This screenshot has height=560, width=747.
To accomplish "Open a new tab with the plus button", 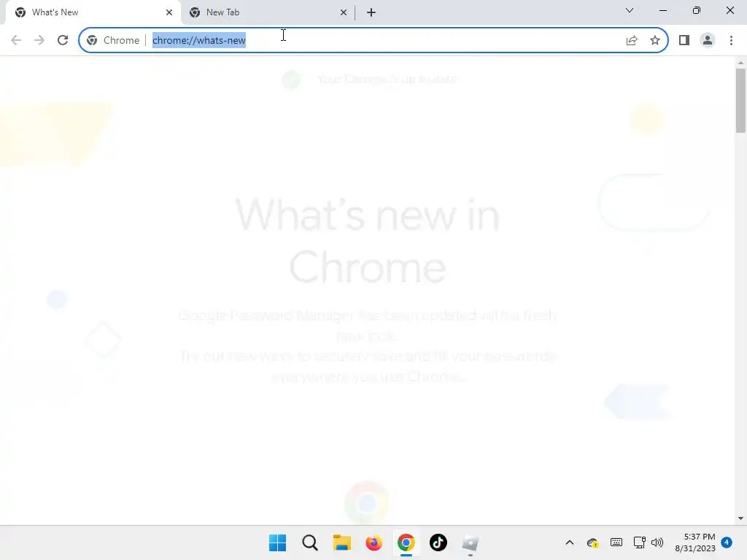I will click(x=371, y=12).
